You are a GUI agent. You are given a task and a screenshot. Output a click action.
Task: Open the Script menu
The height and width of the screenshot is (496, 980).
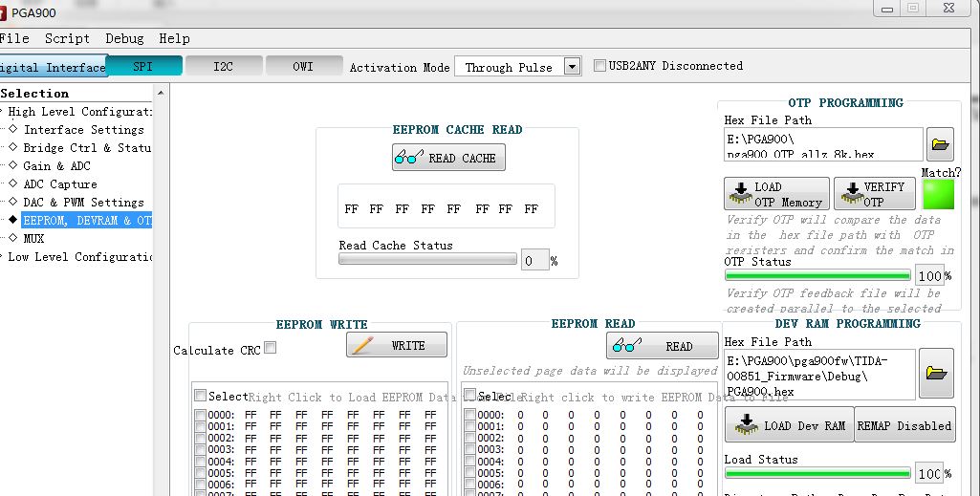coord(67,38)
